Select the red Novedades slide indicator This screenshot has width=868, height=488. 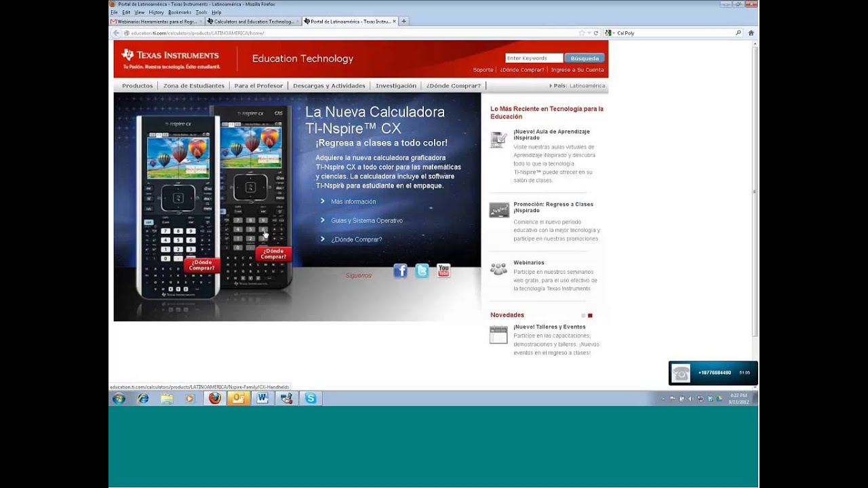pos(590,316)
